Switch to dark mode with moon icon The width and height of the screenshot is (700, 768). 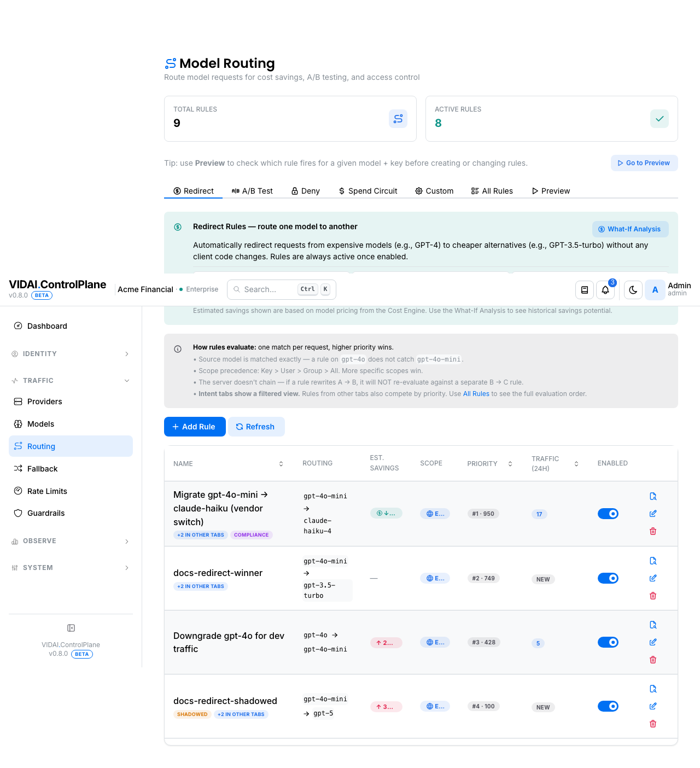(633, 290)
